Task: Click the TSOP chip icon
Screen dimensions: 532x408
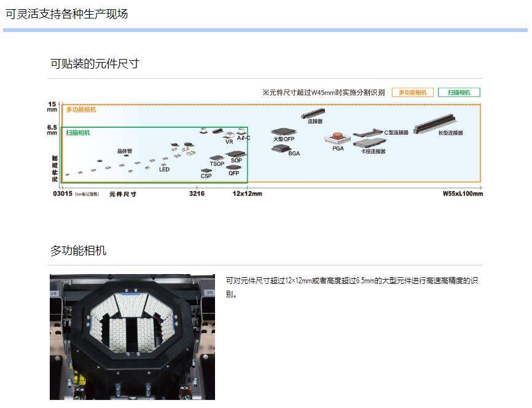Action: pos(216,158)
